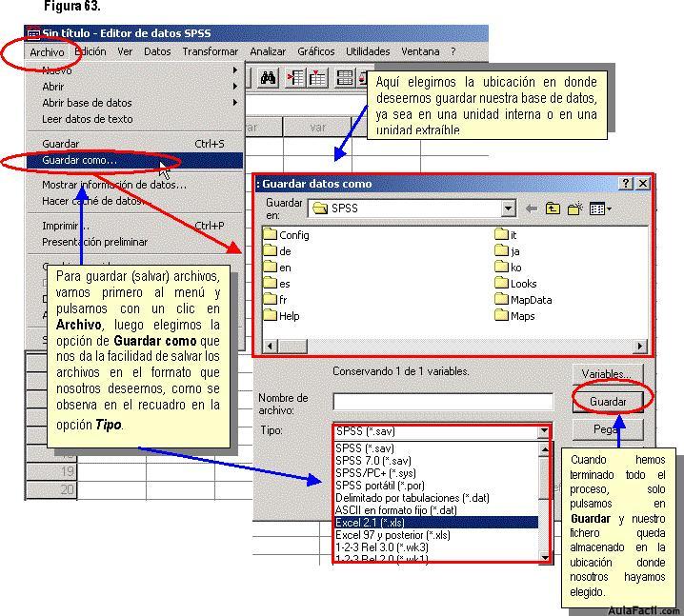The image size is (684, 616).
Task: Select 'Excel 2.1 (*.xls)' file type
Action: pyautogui.click(x=436, y=523)
